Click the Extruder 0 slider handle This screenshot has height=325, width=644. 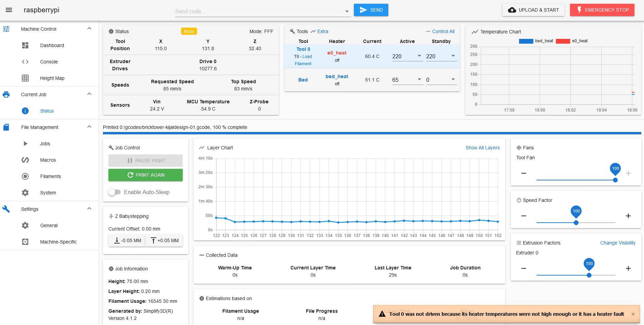[x=589, y=275]
